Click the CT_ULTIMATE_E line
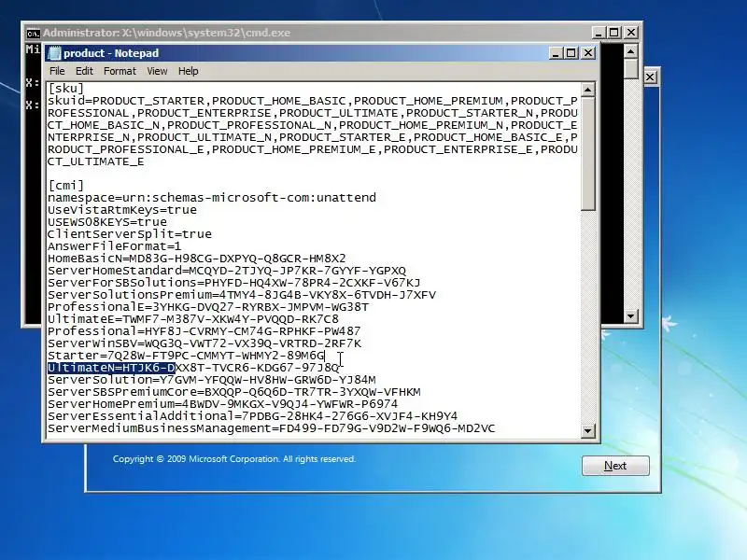 [96, 161]
